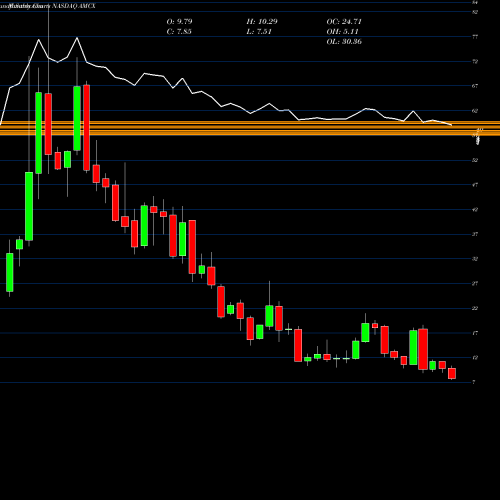Click the 27 price axis label
Viewport: 500px width, 500px height.
coord(475,284)
